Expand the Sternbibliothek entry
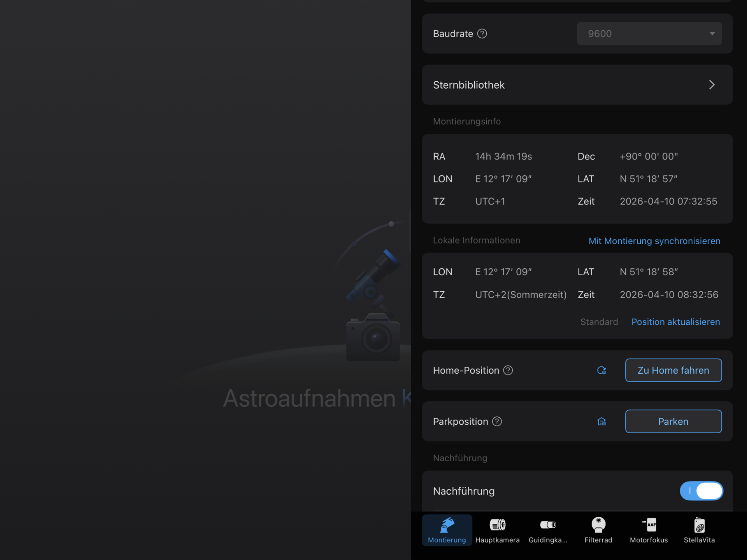The width and height of the screenshot is (747, 560). (577, 85)
